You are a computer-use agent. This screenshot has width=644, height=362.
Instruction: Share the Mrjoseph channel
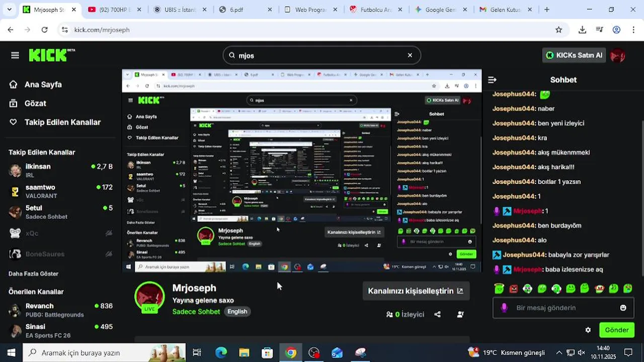[x=437, y=314]
